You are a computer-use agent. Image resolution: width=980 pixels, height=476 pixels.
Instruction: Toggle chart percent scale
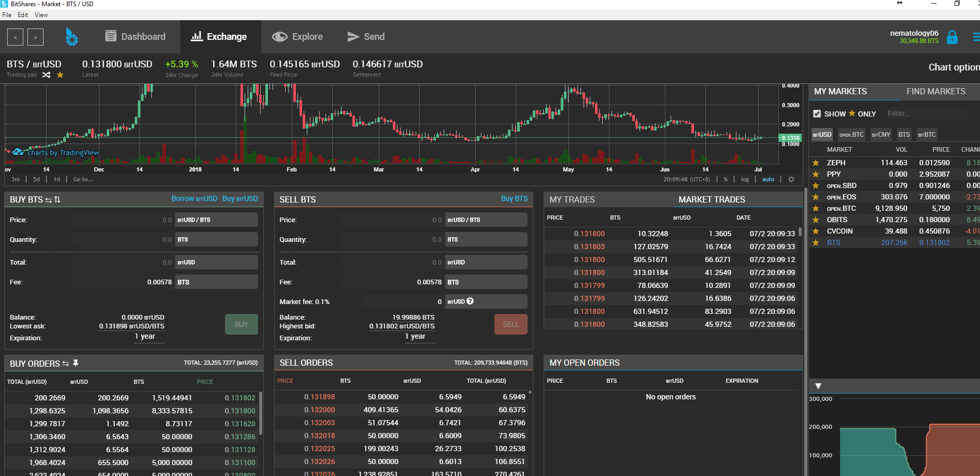726,179
